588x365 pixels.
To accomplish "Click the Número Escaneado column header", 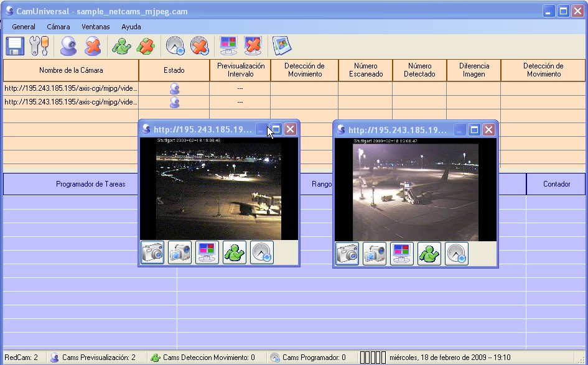I will click(x=366, y=70).
